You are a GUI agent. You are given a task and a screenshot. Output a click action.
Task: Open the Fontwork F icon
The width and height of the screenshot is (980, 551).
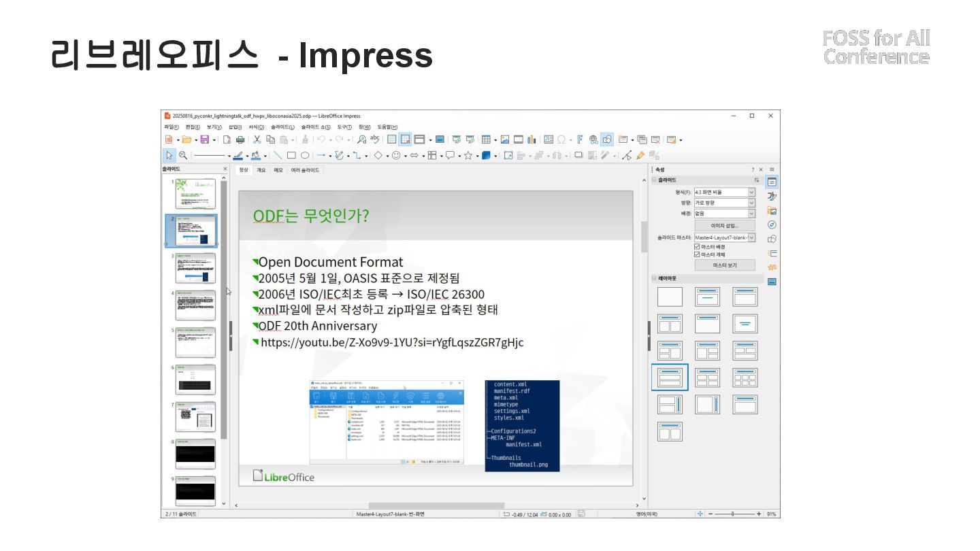coord(580,139)
